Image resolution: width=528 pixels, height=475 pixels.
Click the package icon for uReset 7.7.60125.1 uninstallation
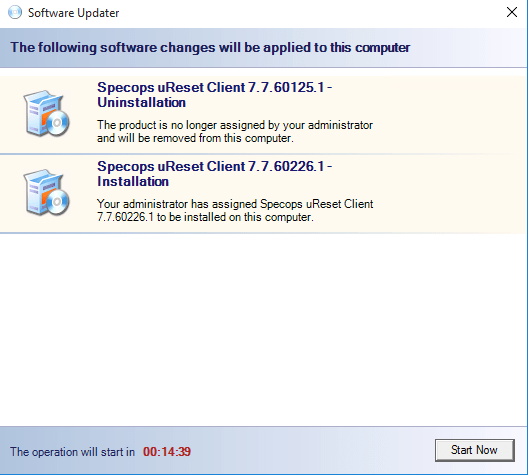(46, 114)
